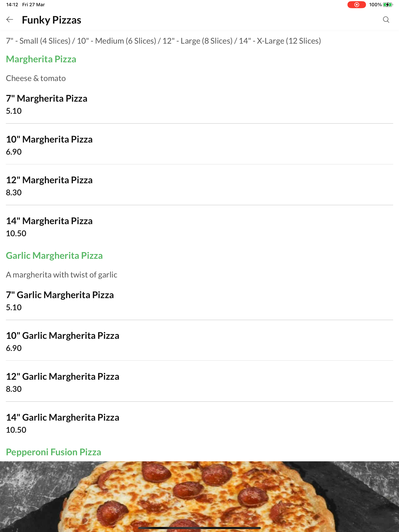Screen dimensions: 399x532
Task: Tap the home indicator bar
Action: pos(199,528)
